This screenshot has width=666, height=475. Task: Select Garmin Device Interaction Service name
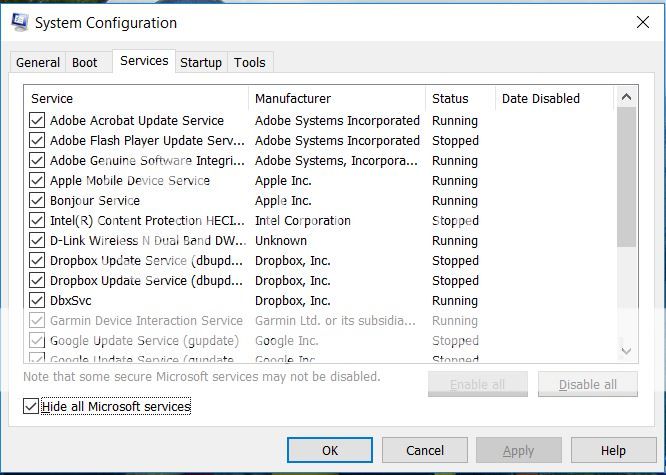click(147, 320)
